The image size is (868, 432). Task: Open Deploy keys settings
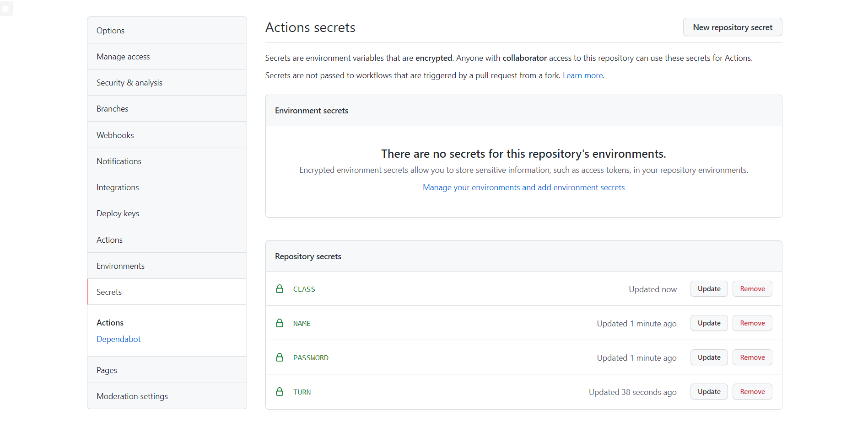coord(118,213)
